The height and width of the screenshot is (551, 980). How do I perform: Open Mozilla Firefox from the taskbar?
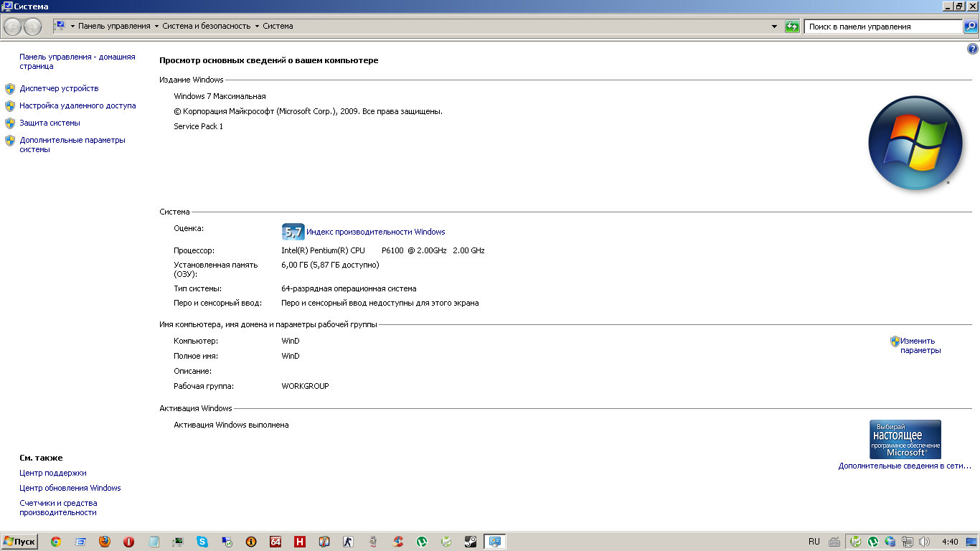click(105, 542)
